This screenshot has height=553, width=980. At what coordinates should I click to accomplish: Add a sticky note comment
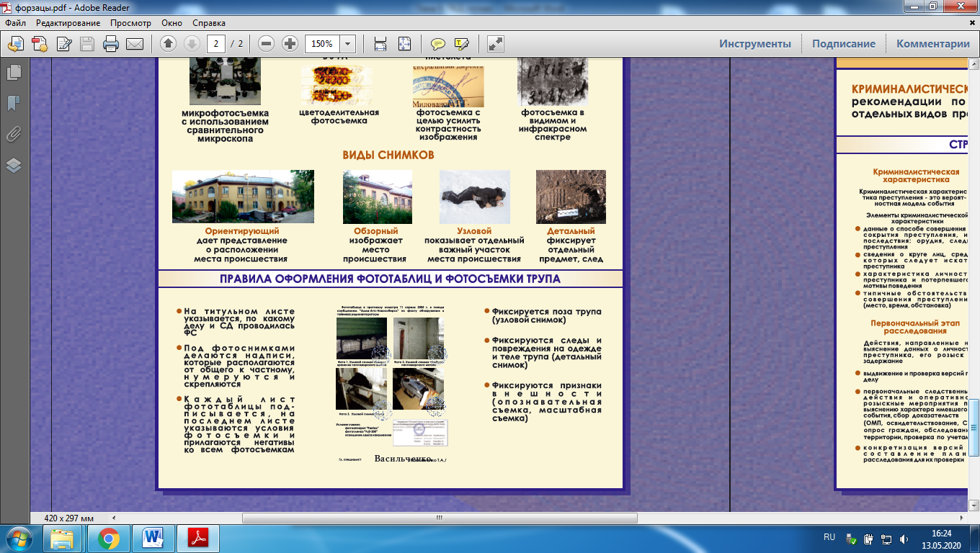(x=437, y=44)
